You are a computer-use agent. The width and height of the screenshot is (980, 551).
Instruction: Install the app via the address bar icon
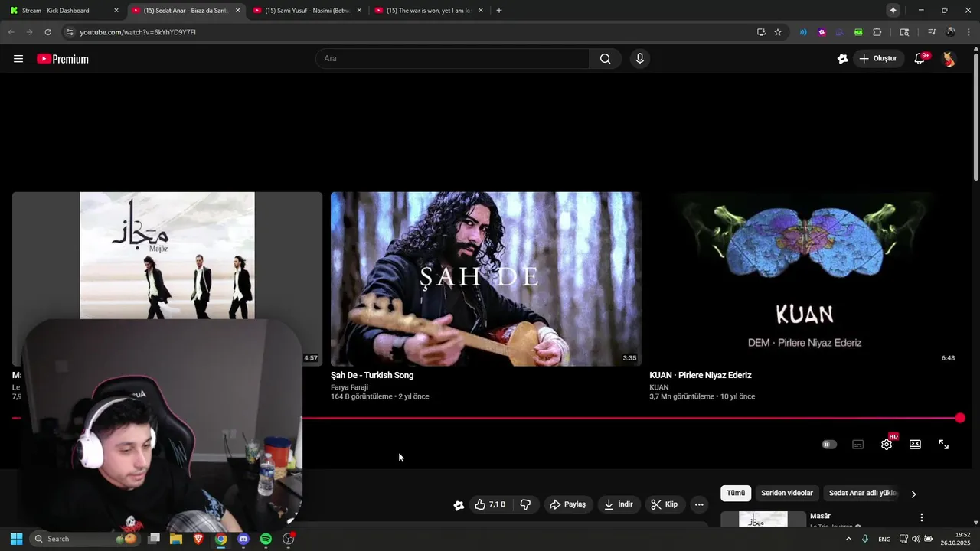761,32
